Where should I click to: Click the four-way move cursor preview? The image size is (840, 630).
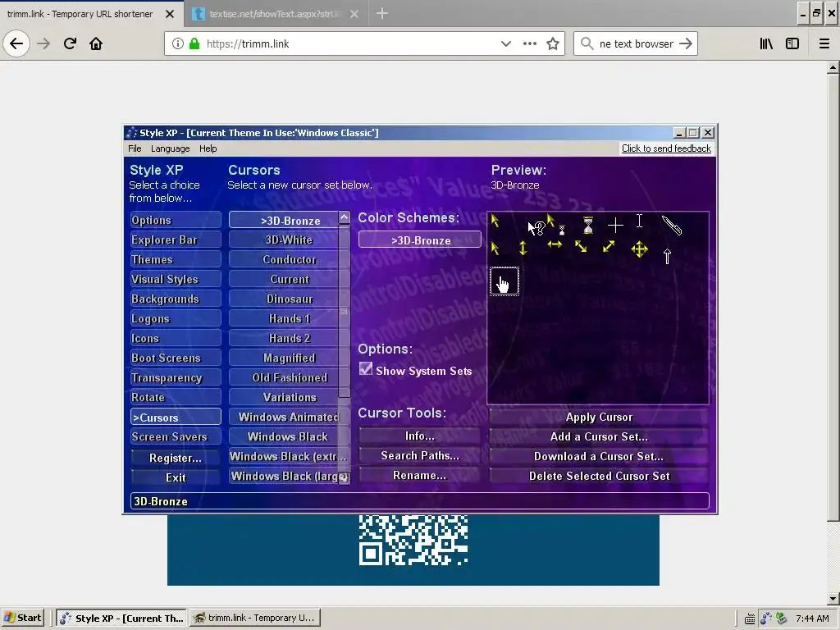(639, 249)
